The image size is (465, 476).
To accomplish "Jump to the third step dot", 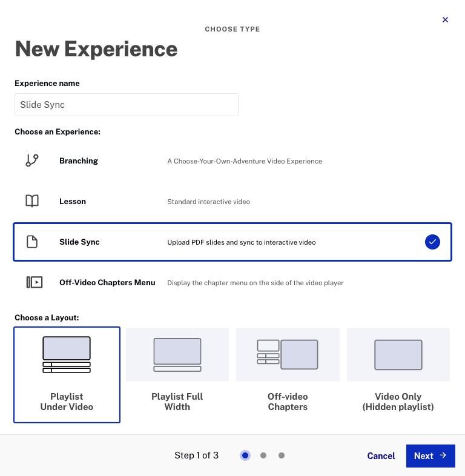I will coord(282,455).
